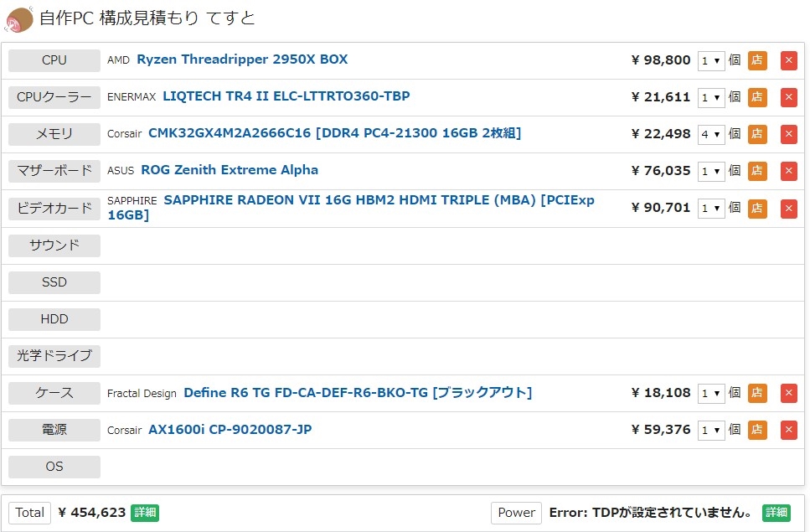Open the shop icon for the ENERMAX CPU cooler
Image resolution: width=810 pixels, height=532 pixels.
(x=757, y=97)
